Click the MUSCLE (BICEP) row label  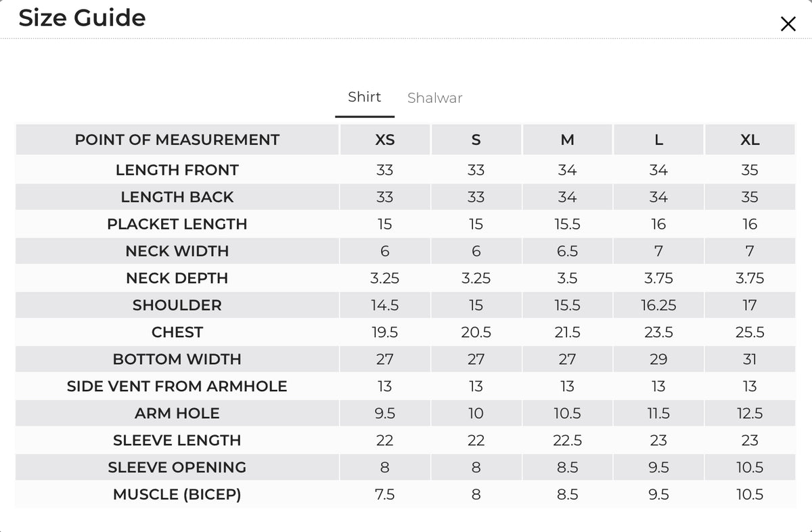pyautogui.click(x=177, y=495)
